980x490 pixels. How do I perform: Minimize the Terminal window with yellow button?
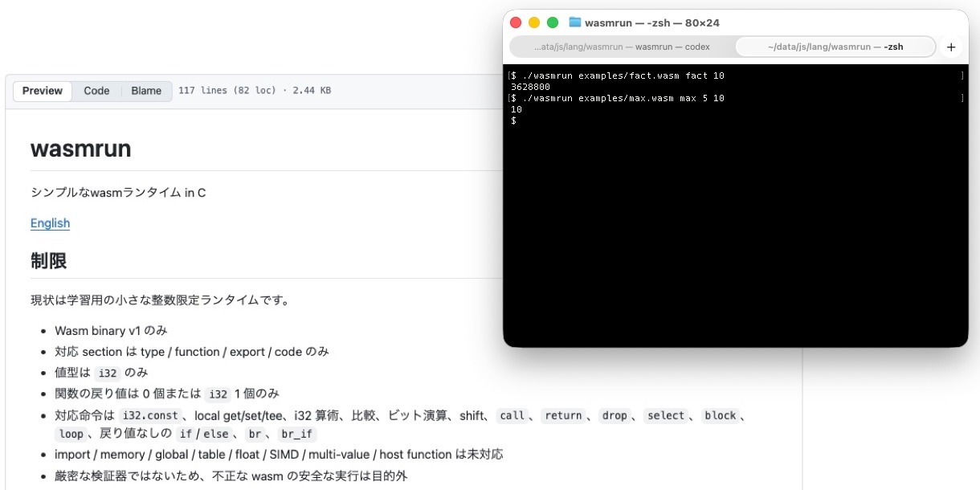pyautogui.click(x=534, y=22)
